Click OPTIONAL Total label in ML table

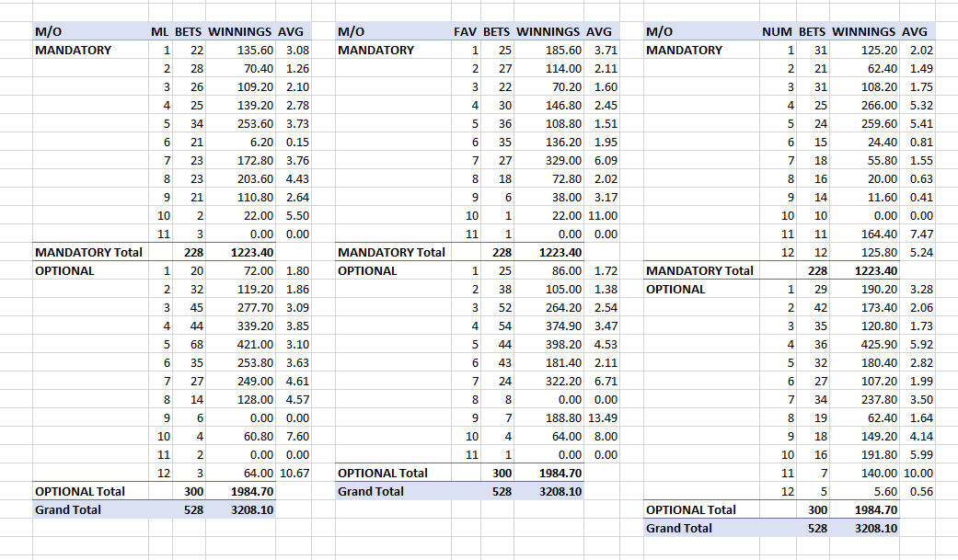[80, 491]
